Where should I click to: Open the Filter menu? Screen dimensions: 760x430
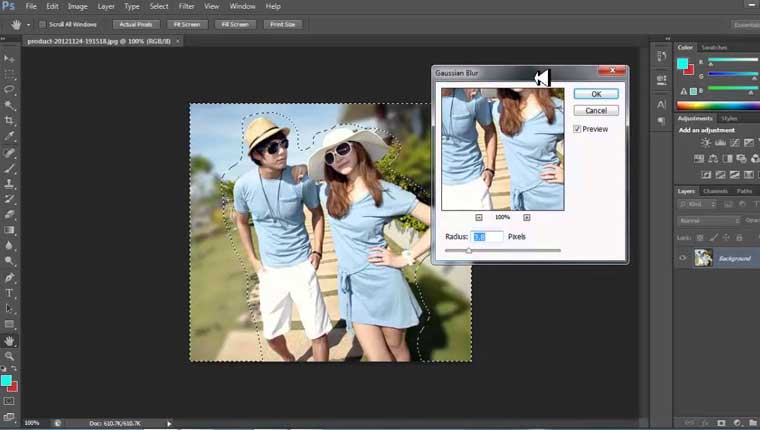click(x=186, y=6)
